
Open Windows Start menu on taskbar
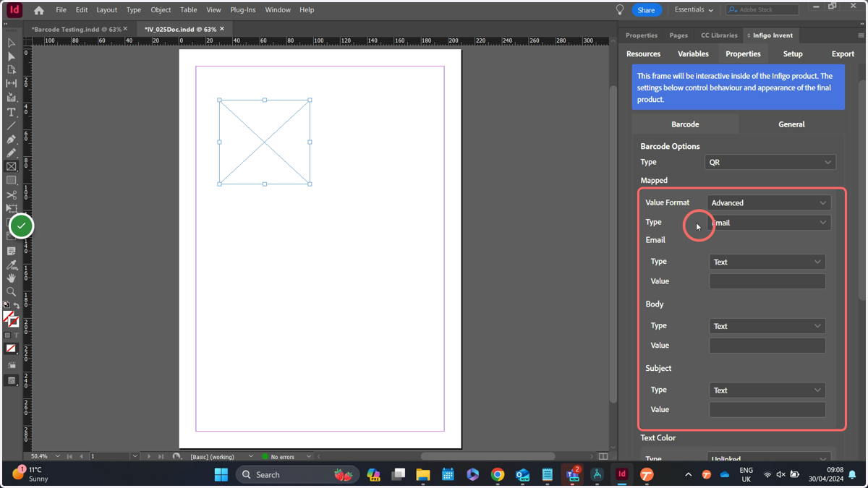click(x=221, y=475)
